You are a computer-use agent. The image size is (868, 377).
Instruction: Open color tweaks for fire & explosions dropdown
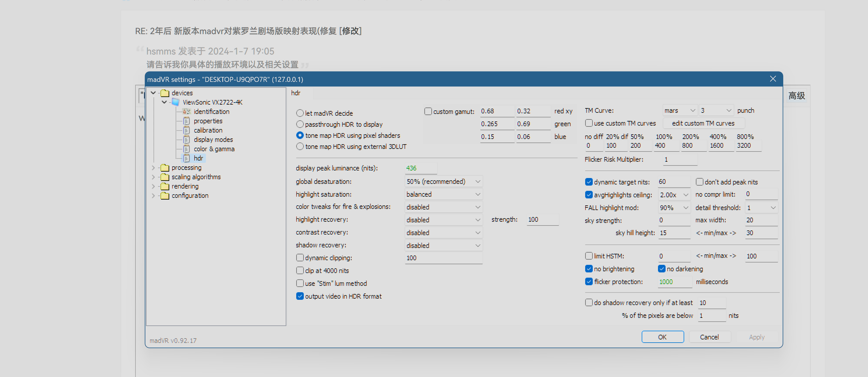click(x=444, y=207)
